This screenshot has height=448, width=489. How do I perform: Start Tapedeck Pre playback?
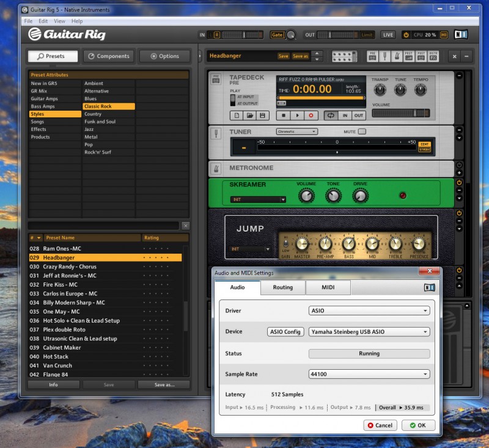(x=297, y=116)
